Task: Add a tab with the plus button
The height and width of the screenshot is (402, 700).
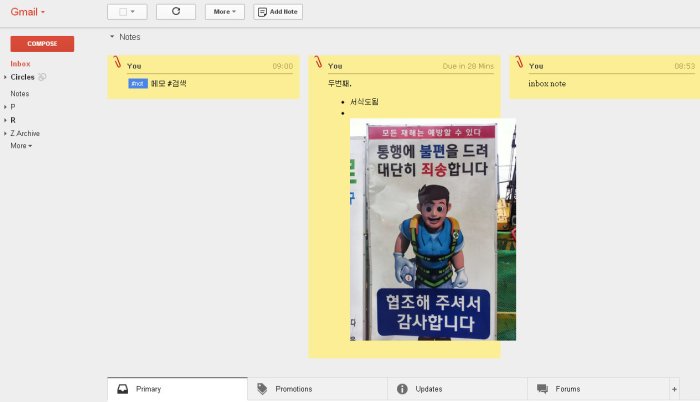Action: click(x=674, y=389)
